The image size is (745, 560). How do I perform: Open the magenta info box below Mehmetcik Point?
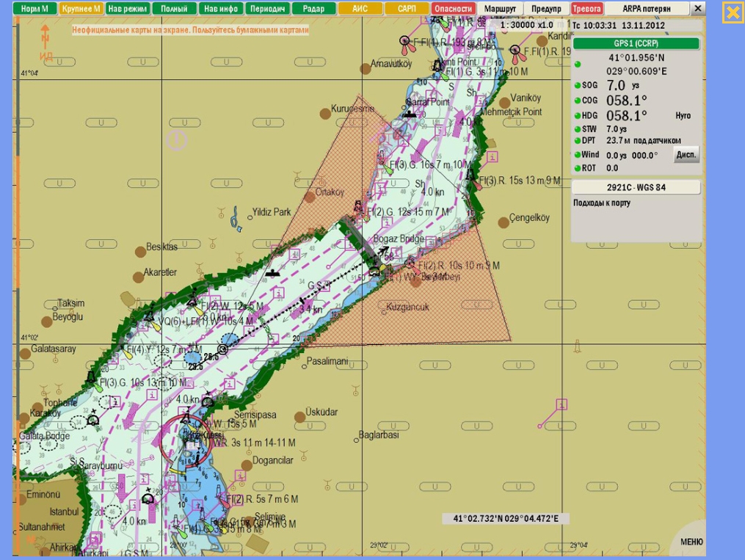pyautogui.click(x=493, y=156)
